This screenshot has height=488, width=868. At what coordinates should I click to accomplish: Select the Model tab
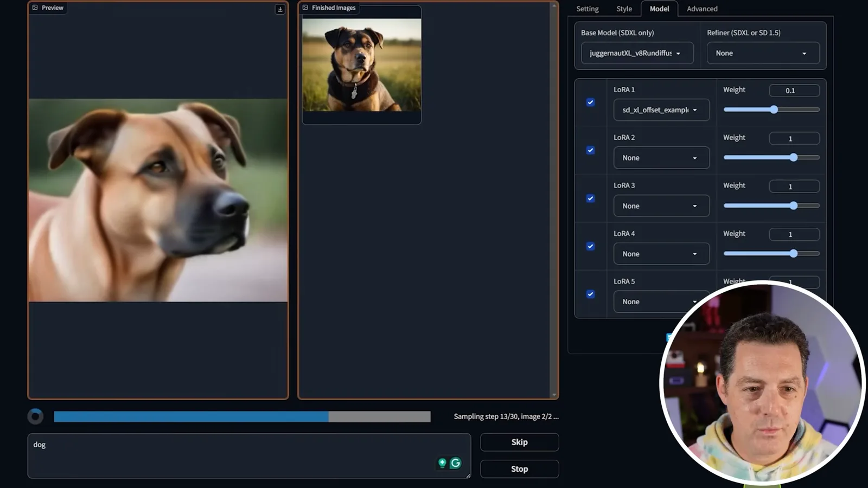pyautogui.click(x=659, y=9)
